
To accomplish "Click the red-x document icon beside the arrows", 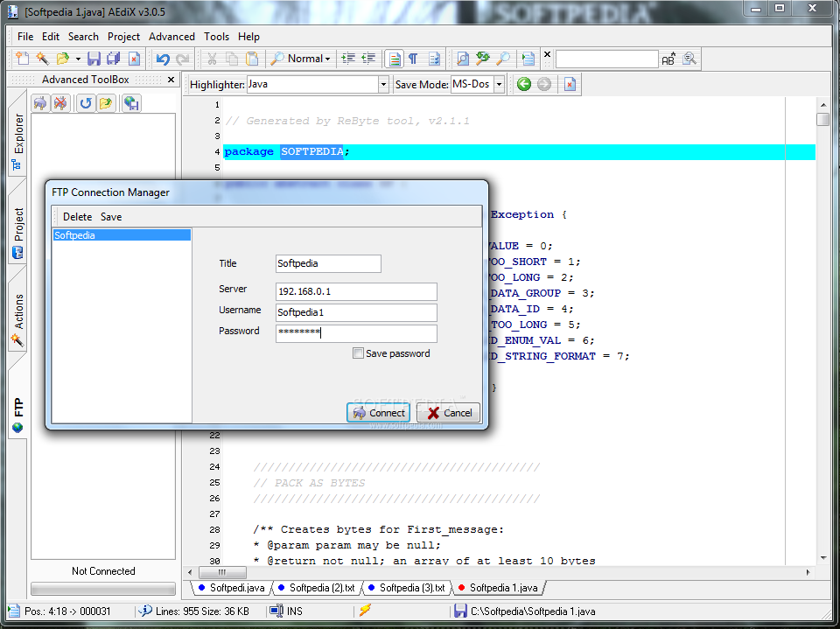I will pos(570,84).
